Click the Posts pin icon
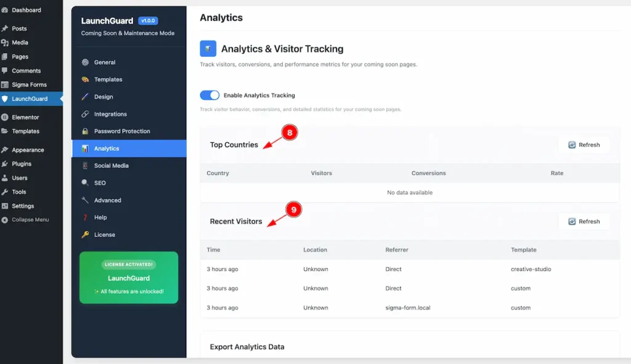This screenshot has width=631, height=364. tap(5, 28)
